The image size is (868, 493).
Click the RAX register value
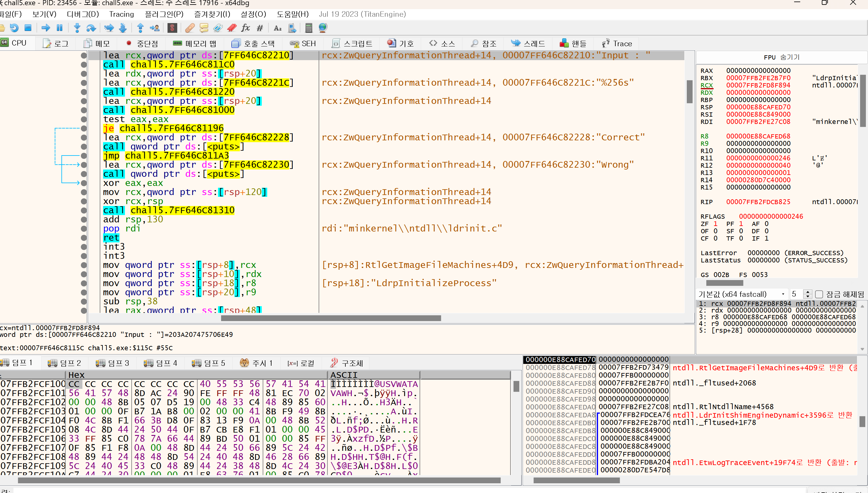click(758, 70)
